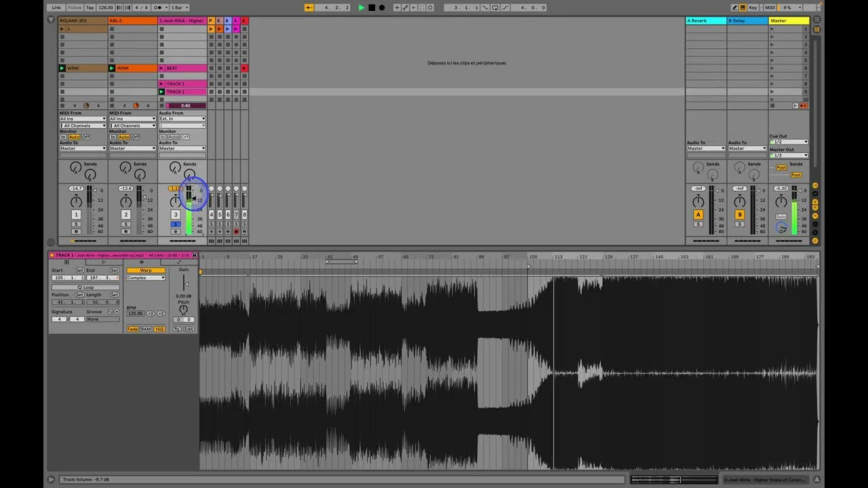
Task: Set ROLAND 303 monitor to Auto
Action: click(x=74, y=137)
